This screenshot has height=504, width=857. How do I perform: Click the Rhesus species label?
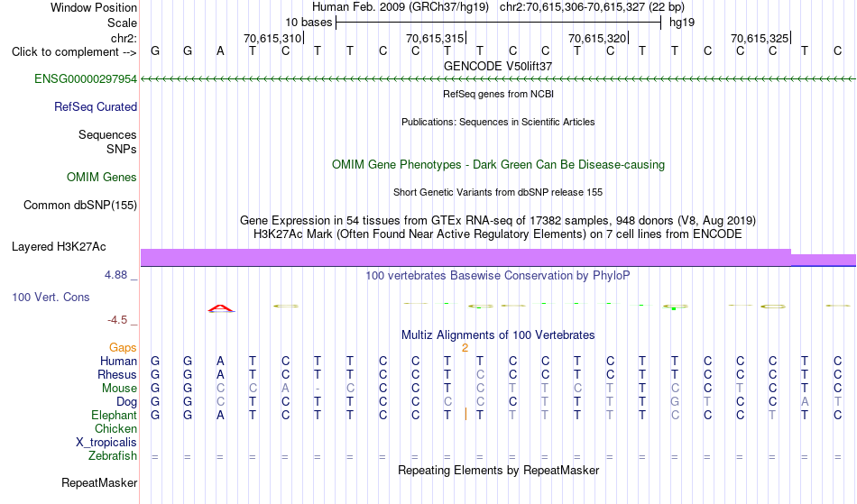pyautogui.click(x=117, y=375)
